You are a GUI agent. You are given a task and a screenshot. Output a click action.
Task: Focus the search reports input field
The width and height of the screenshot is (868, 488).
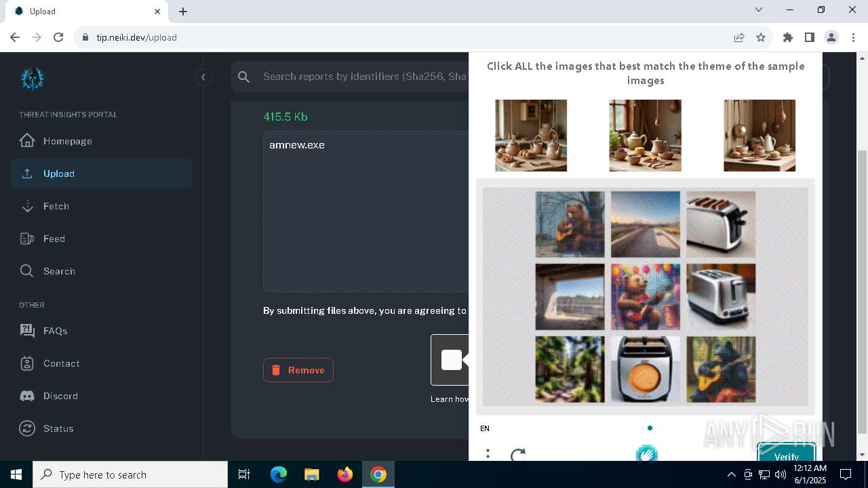(365, 77)
